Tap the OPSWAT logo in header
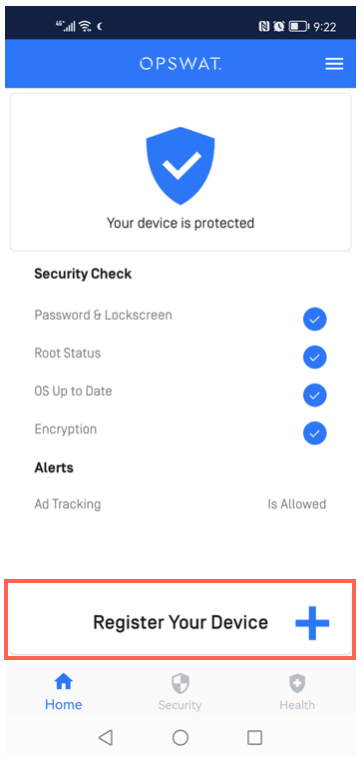The height and width of the screenshot is (765, 364). (x=181, y=64)
